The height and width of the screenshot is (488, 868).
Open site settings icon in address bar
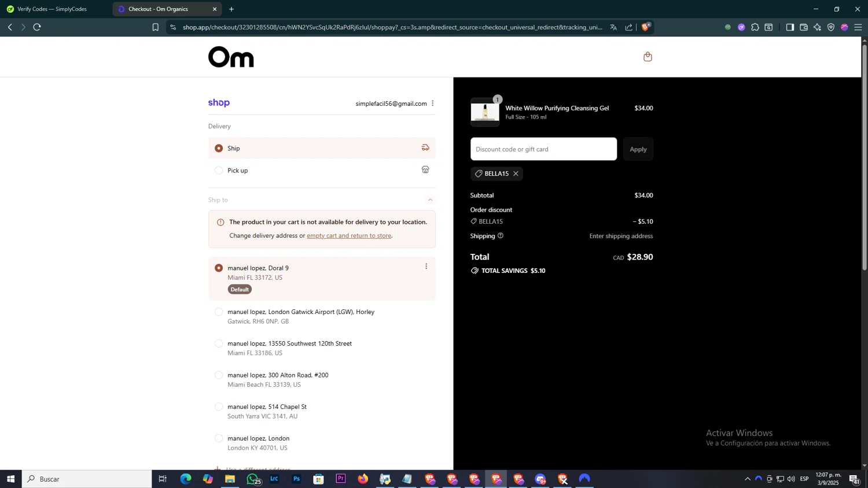173,27
